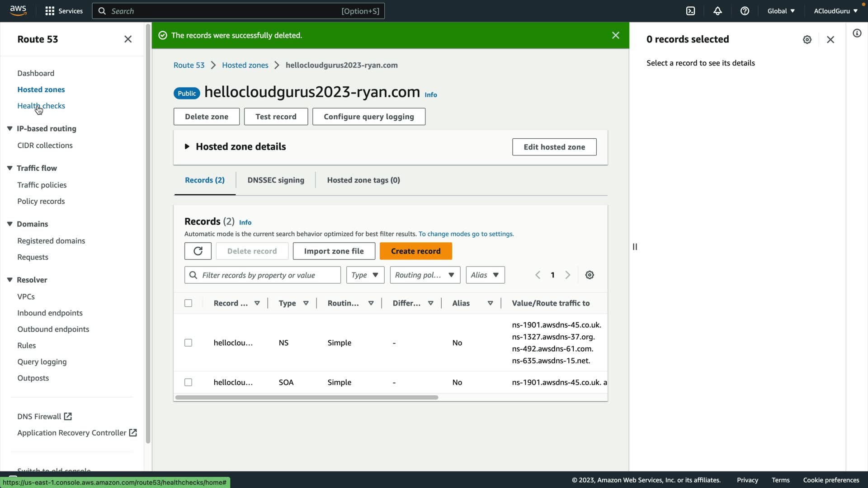Viewport: 868px width, 488px height.
Task: Open Health checks in sidebar
Action: pos(41,106)
